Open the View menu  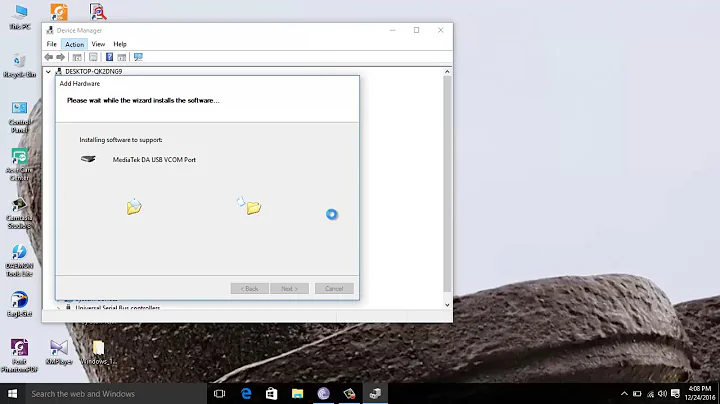click(98, 44)
